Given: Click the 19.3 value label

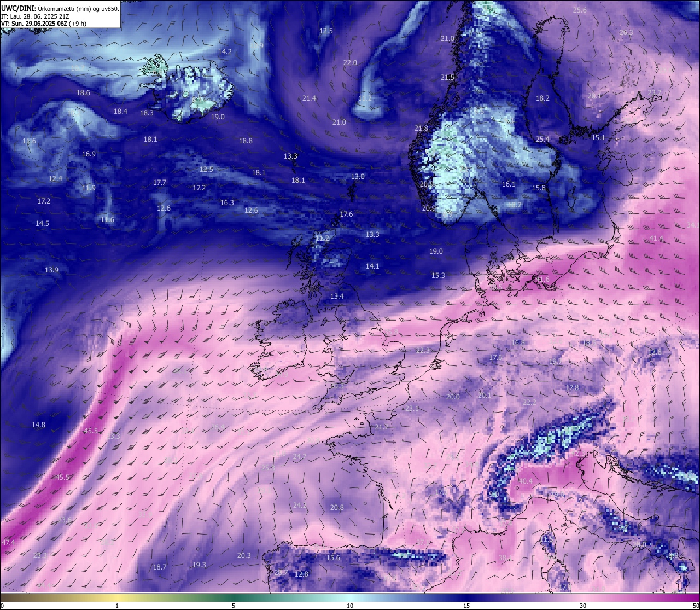Looking at the screenshot, I should click(x=199, y=565).
